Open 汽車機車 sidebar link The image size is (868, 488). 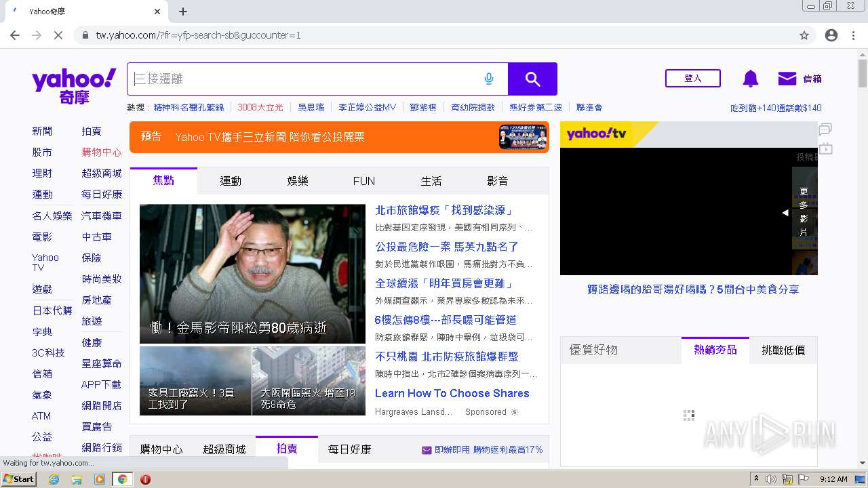click(102, 216)
